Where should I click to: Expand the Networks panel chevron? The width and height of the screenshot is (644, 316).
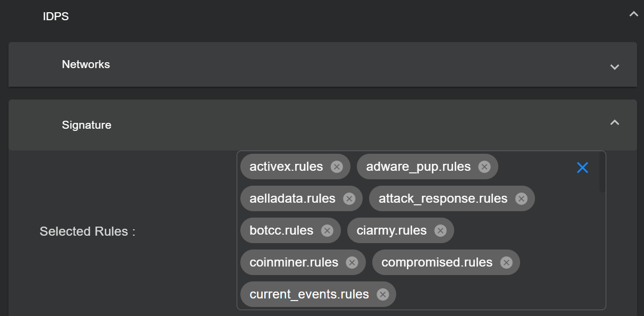(x=615, y=67)
